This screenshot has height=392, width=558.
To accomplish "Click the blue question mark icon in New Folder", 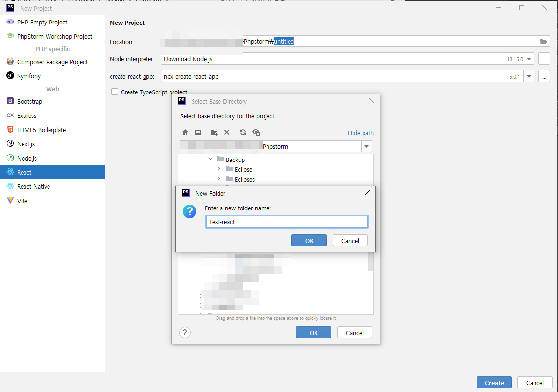I will (189, 211).
